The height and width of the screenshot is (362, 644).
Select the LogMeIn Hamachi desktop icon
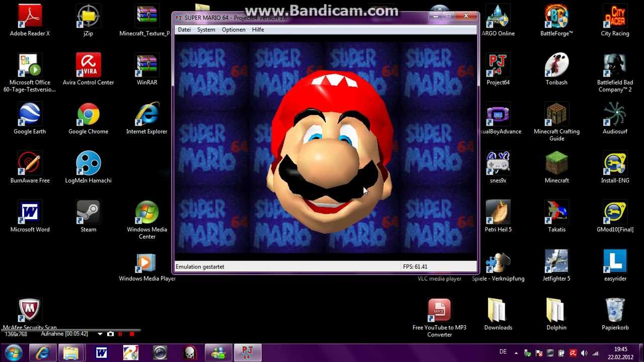(x=88, y=168)
